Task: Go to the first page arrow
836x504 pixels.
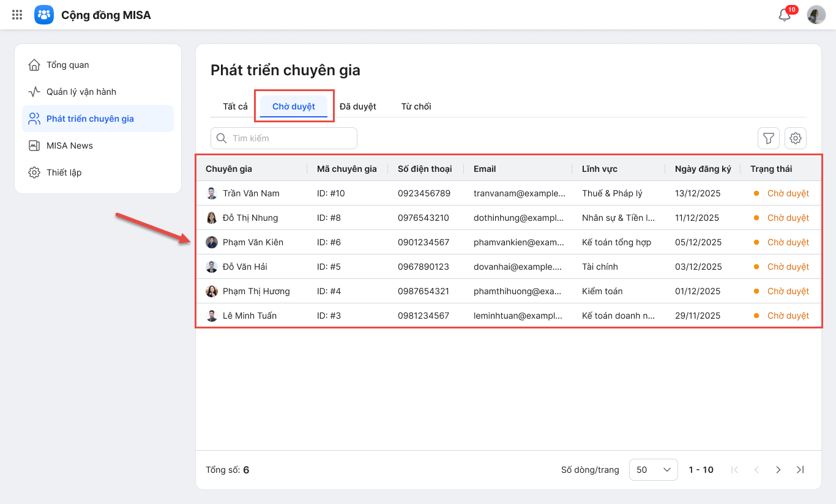Action: [x=735, y=470]
